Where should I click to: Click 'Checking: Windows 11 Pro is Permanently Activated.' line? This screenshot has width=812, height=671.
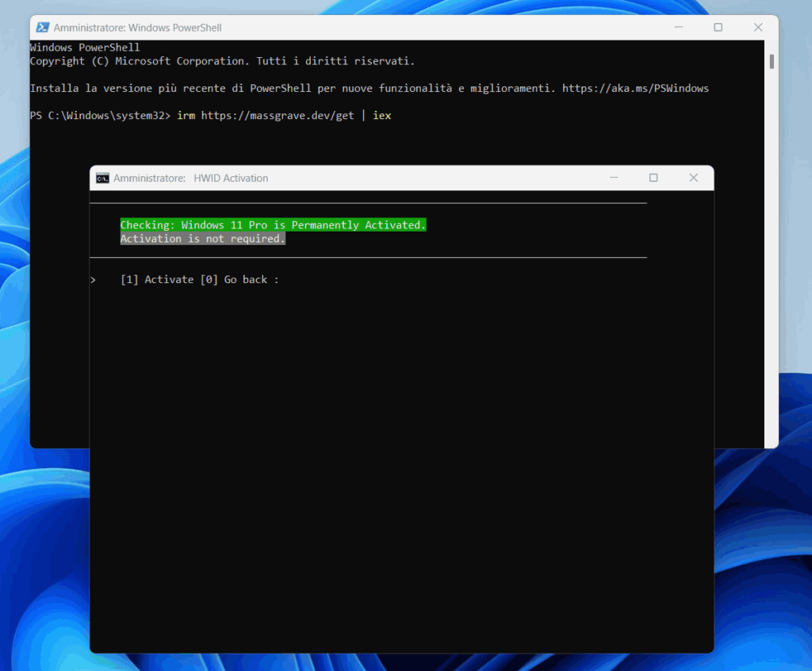(x=273, y=225)
